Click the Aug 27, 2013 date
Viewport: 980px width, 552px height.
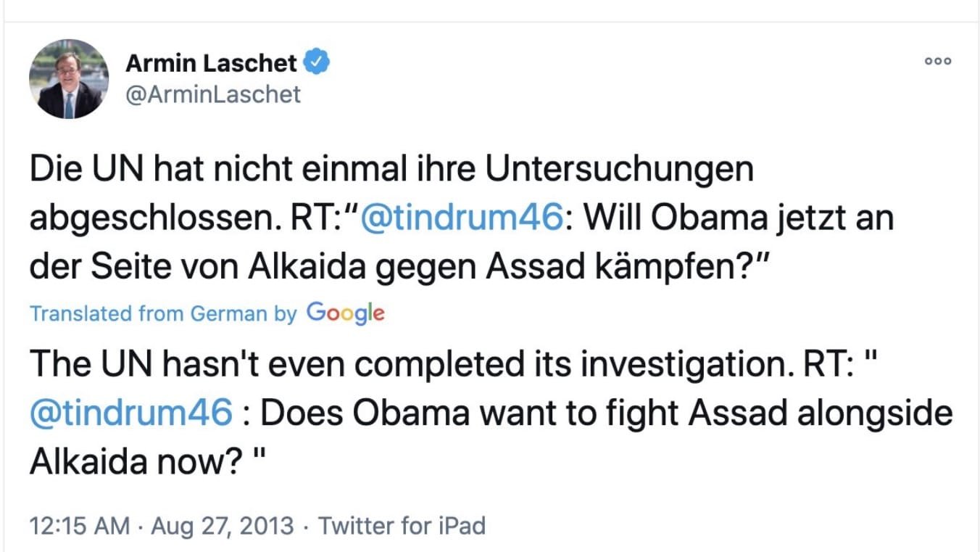click(x=222, y=525)
